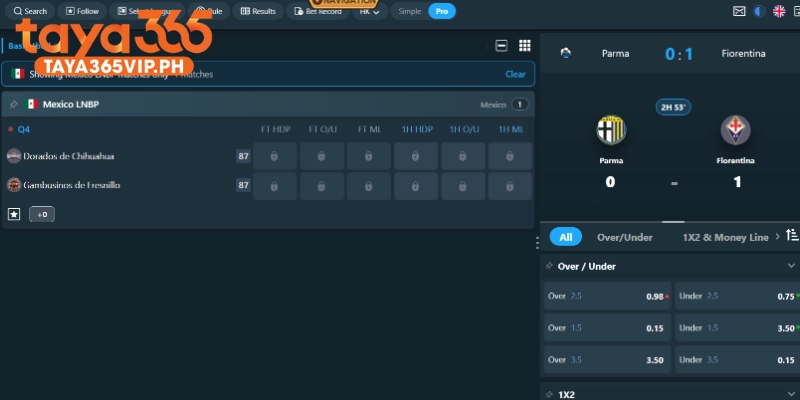This screenshot has height=400, width=800.
Task: Collapse the 1X2 market section
Action: [791, 394]
